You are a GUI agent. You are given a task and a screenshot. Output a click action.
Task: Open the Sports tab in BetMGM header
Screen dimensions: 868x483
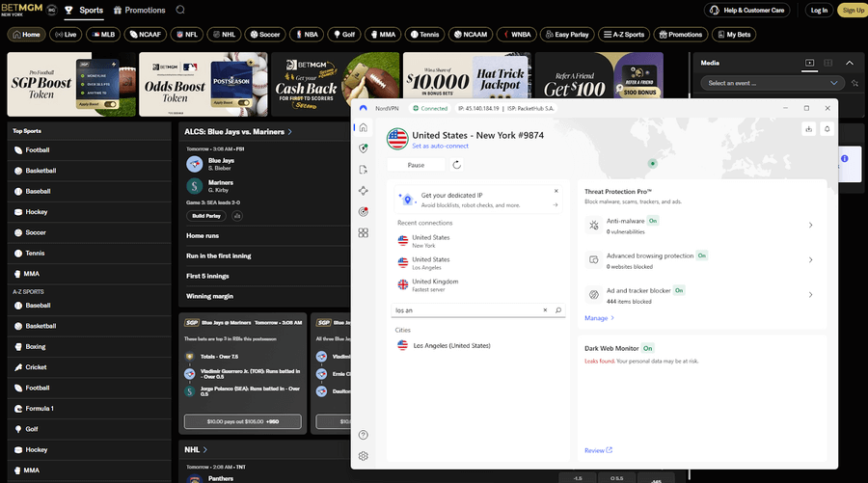click(84, 10)
